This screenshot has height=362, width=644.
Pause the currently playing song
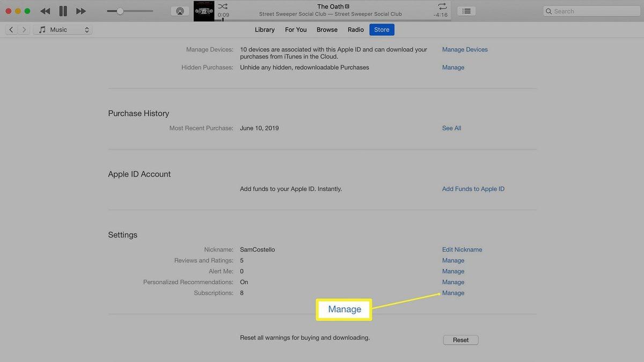tap(63, 10)
